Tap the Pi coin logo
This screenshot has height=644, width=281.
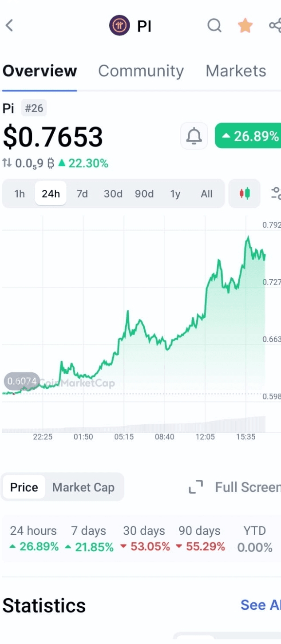pyautogui.click(x=119, y=26)
